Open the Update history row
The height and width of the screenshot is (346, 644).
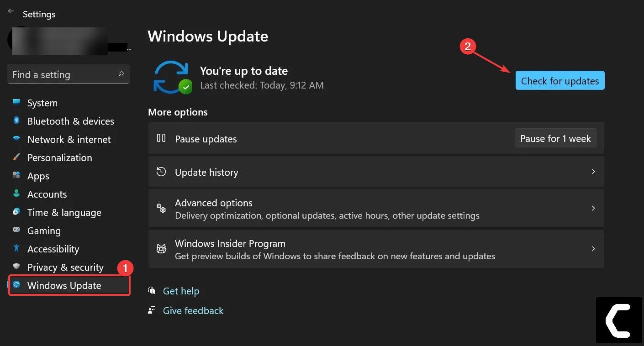pyautogui.click(x=376, y=172)
